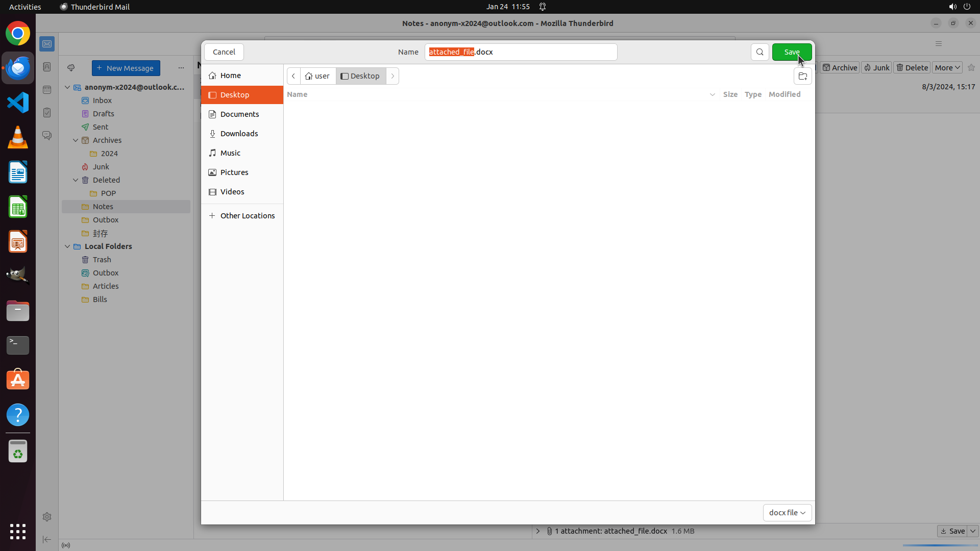Open Thunderbird address book sidebar icon
Viewport: 980px width, 551px height.
(47, 67)
